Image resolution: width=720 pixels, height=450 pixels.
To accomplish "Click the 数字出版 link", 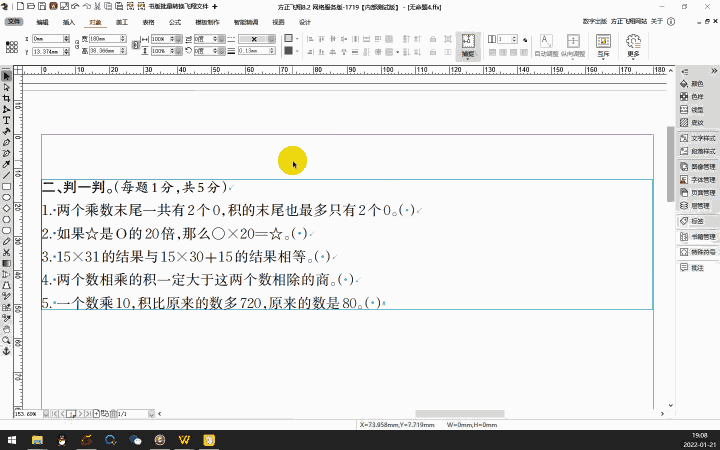I will [595, 22].
